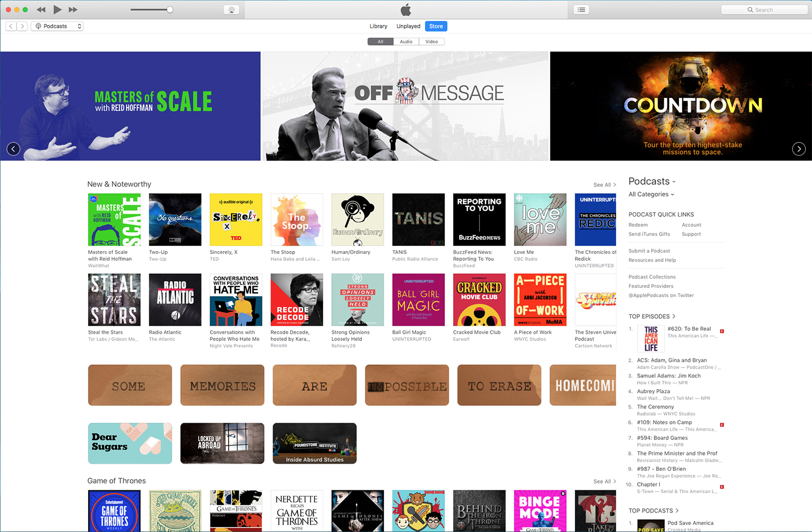Open This American Life top episode artwork

tap(651, 339)
